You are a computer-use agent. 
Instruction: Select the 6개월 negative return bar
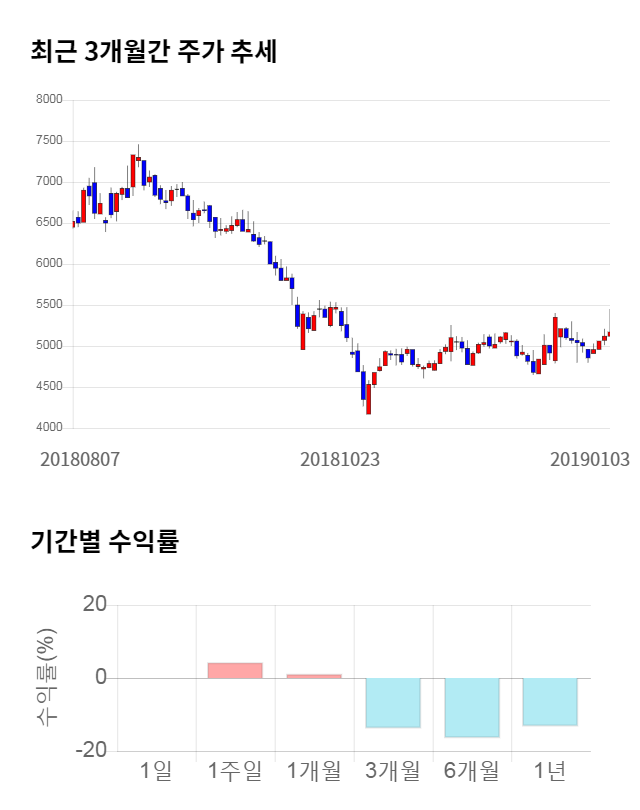tap(472, 707)
